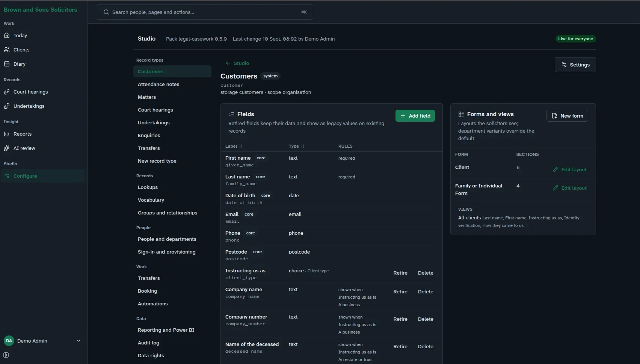
Task: Retire the Name of the deceased field
Action: (400, 346)
